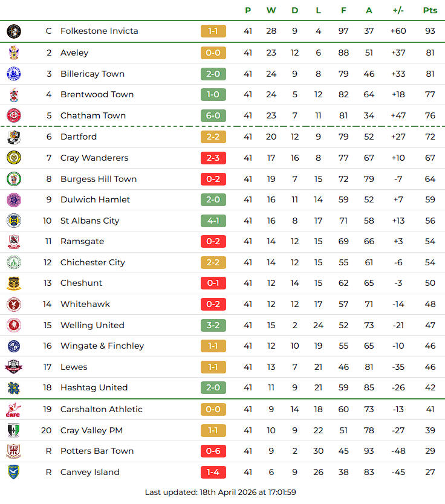
Task: Click the W wins column header
Action: coord(271,10)
